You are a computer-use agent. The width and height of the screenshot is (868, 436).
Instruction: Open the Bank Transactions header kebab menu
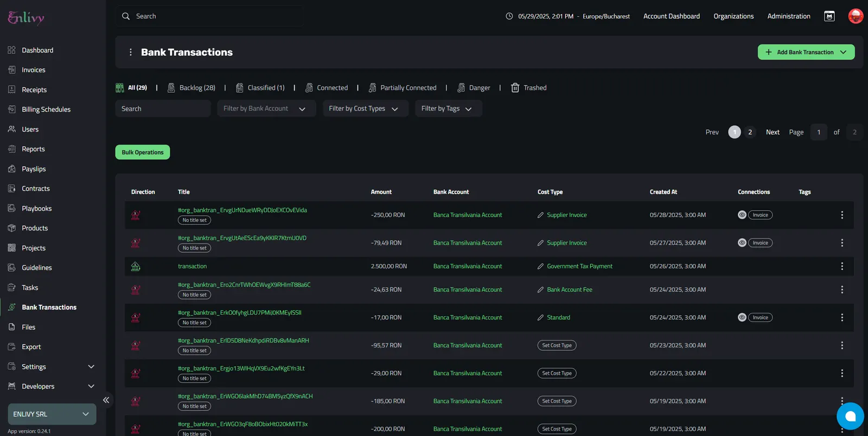(x=130, y=52)
